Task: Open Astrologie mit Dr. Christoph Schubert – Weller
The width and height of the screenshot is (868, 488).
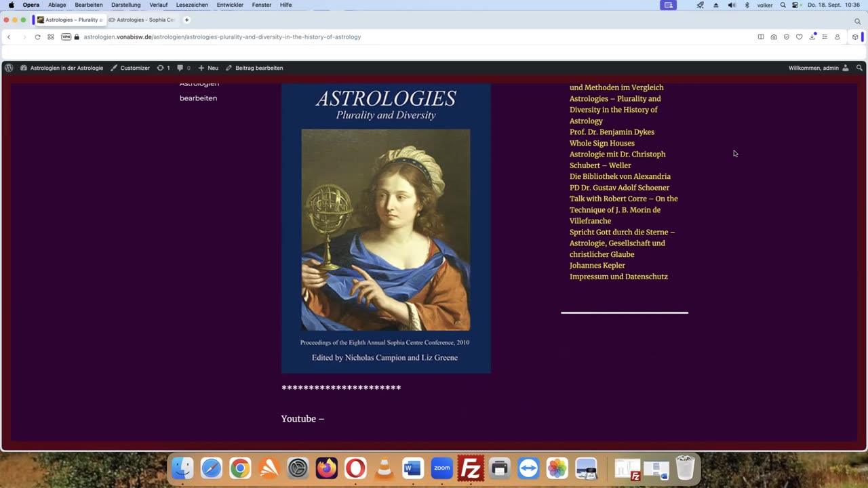Action: (x=617, y=160)
